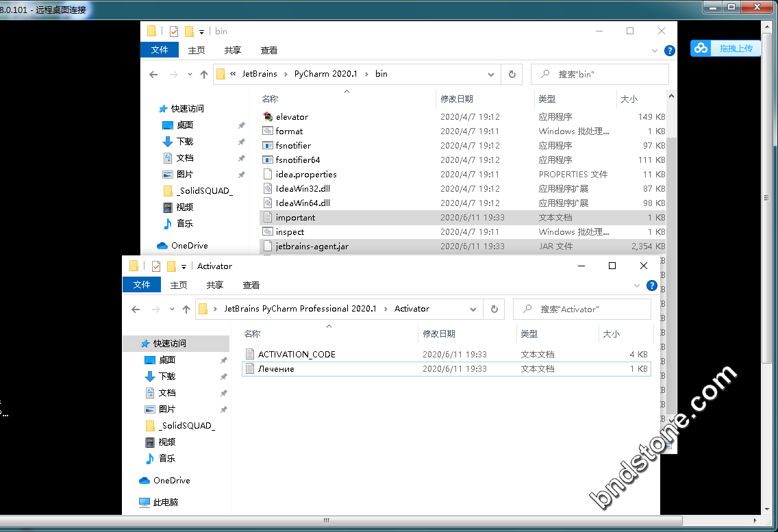The image size is (778, 532).
Task: Open the 文件 menu in Activator window
Action: point(142,285)
